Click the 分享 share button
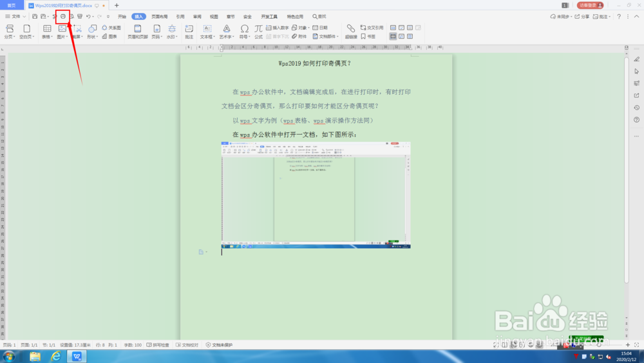Viewport: 644px width, 363px height. [x=582, y=17]
